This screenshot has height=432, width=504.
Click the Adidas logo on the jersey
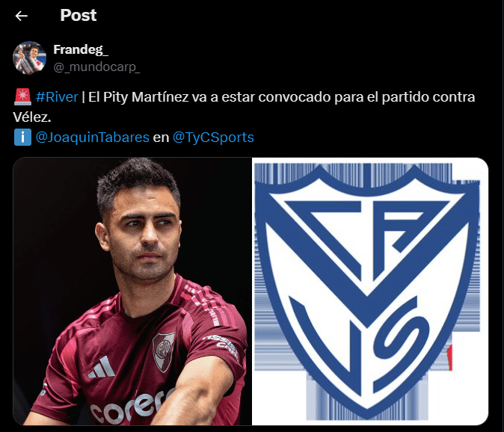tap(102, 368)
